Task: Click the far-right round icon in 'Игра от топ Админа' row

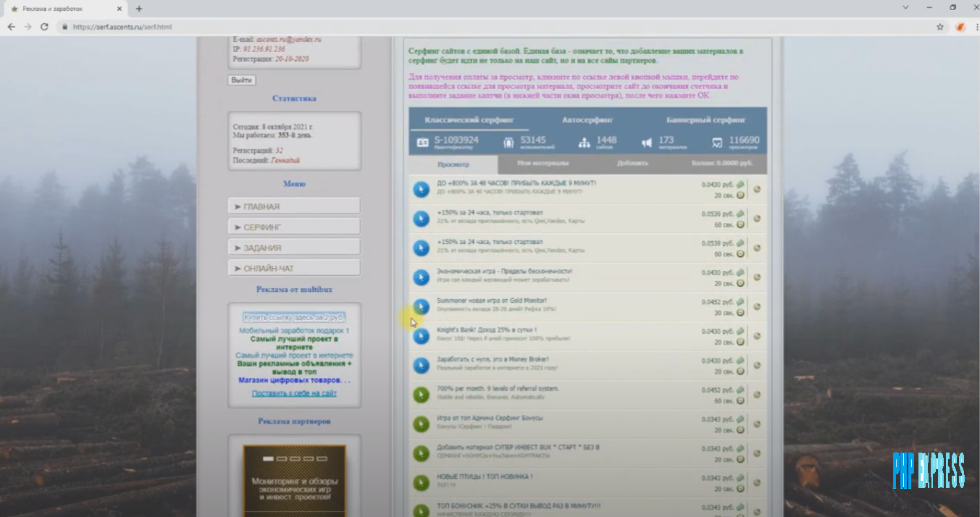Action: click(757, 424)
